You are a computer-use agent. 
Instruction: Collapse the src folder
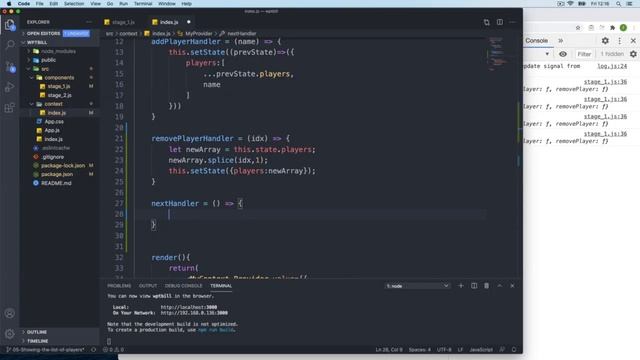[x=45, y=69]
